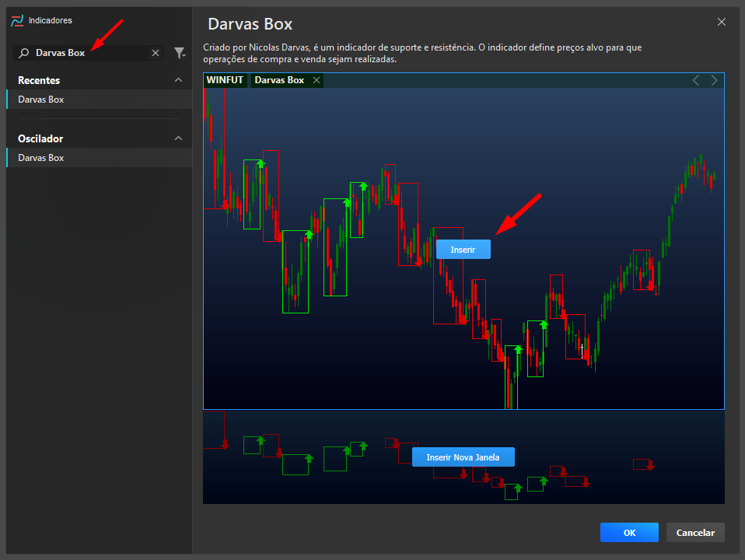Collapse the Recentes section
The height and width of the screenshot is (560, 745).
[178, 79]
